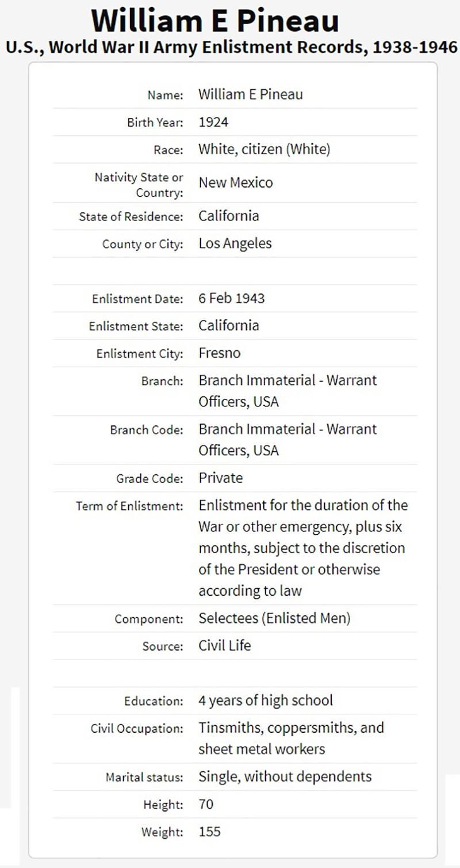Click the Enlistment State California value

click(229, 325)
